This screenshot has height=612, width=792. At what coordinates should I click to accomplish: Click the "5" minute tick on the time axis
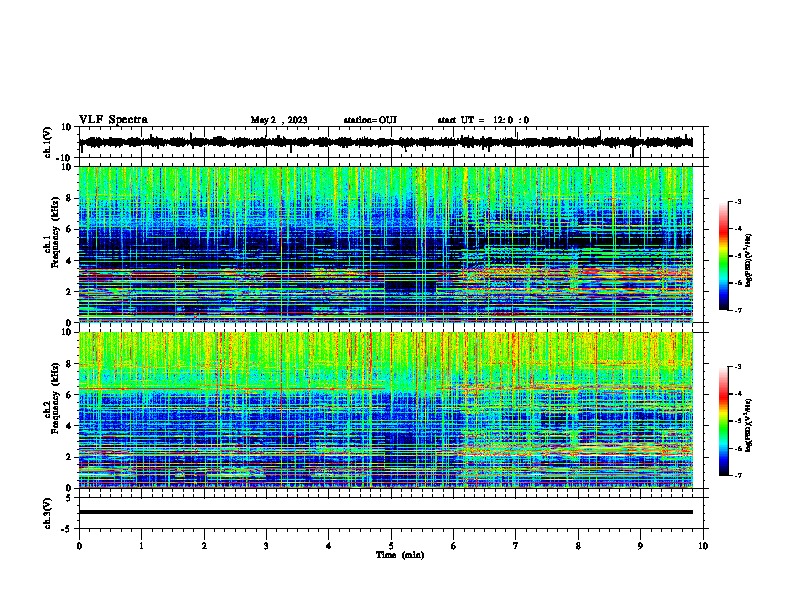coord(391,546)
